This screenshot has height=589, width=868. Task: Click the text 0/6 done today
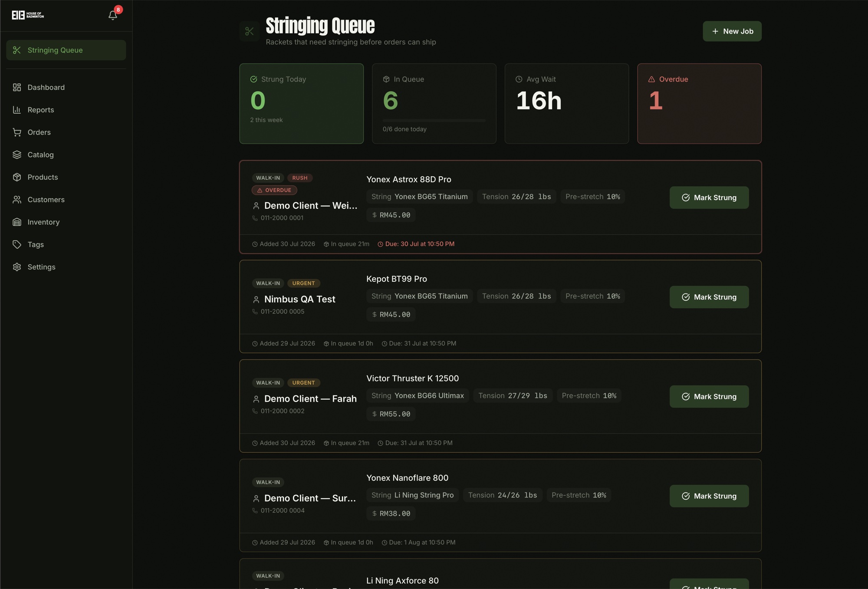[x=404, y=129]
